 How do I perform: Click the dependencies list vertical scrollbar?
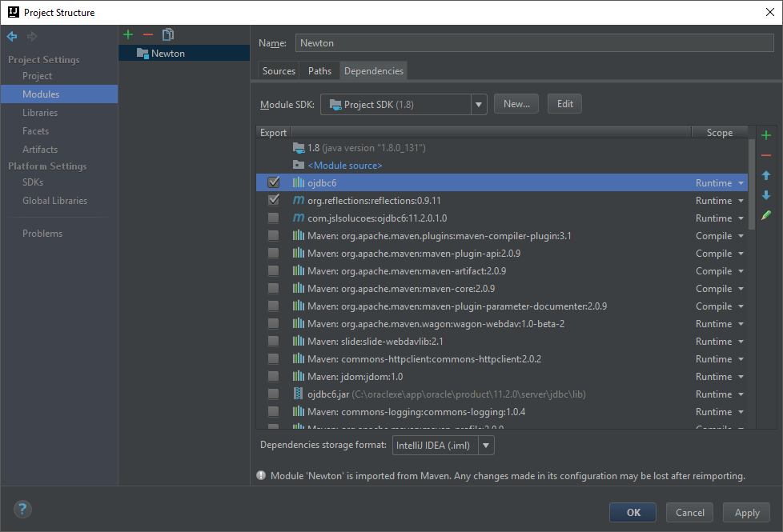(752, 184)
